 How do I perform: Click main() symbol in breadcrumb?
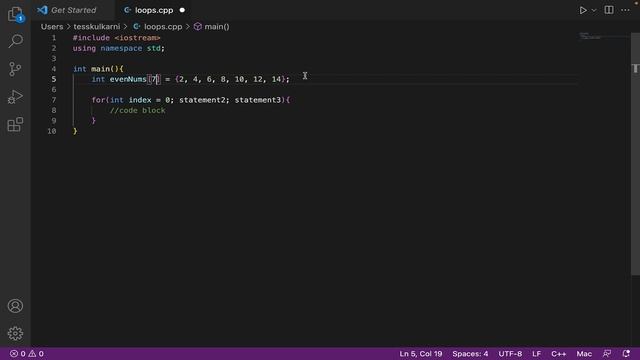[x=216, y=27]
